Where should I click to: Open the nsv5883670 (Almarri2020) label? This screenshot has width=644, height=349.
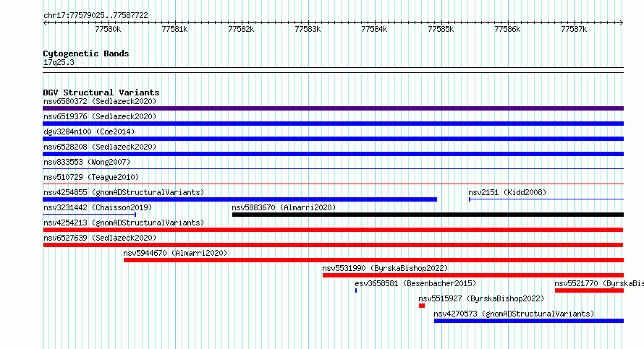[284, 207]
